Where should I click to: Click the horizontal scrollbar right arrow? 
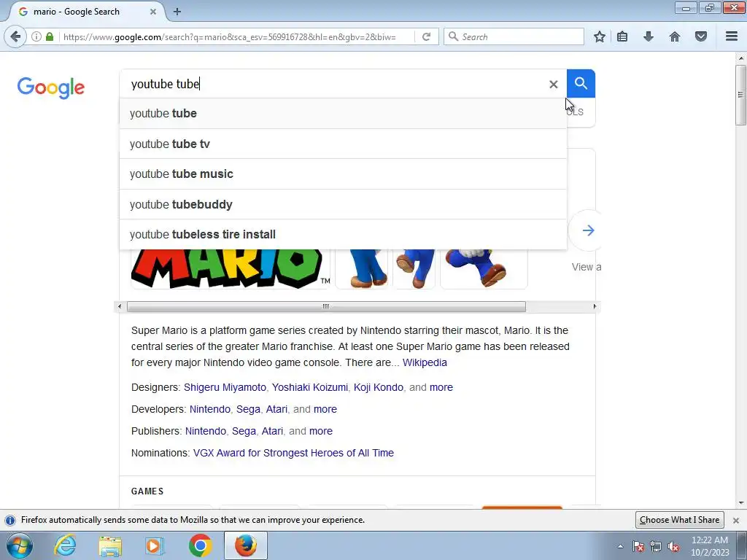click(x=595, y=307)
